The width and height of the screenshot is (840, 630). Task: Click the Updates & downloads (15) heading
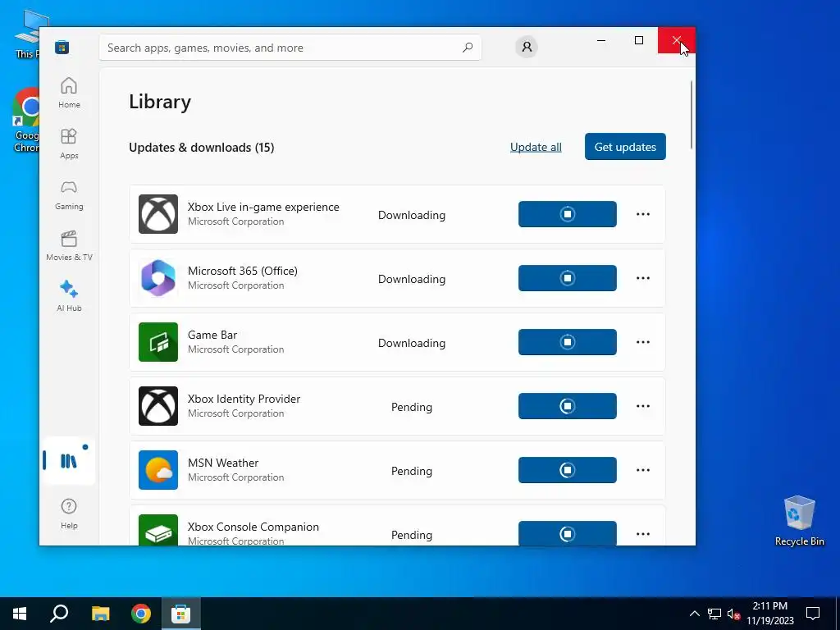coord(202,148)
